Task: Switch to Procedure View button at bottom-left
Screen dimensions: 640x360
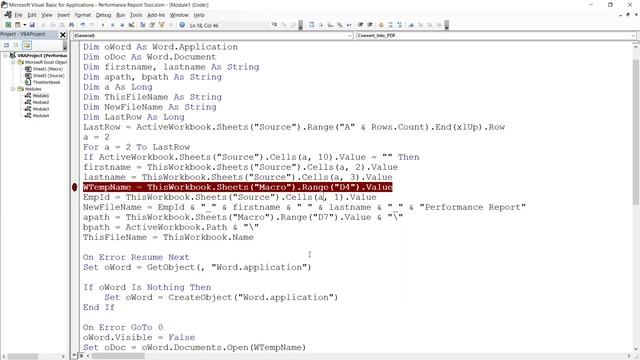Action: pos(75,356)
